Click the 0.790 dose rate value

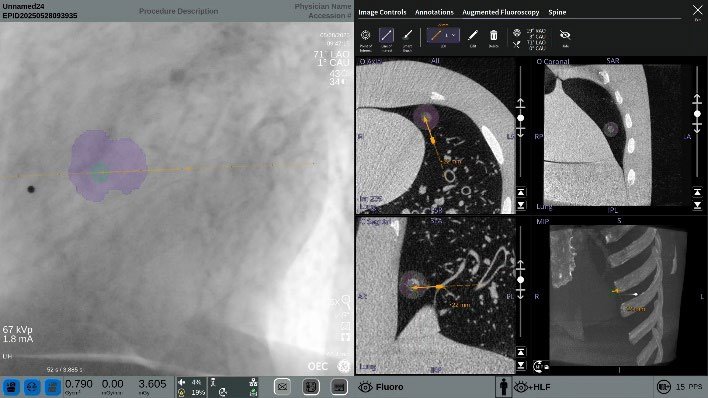[x=79, y=384]
